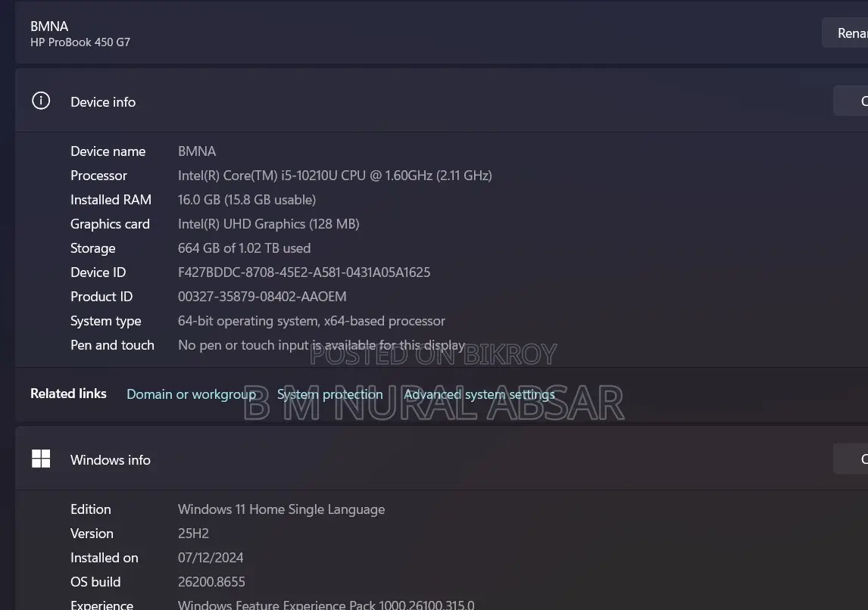Click the System type label

106,321
